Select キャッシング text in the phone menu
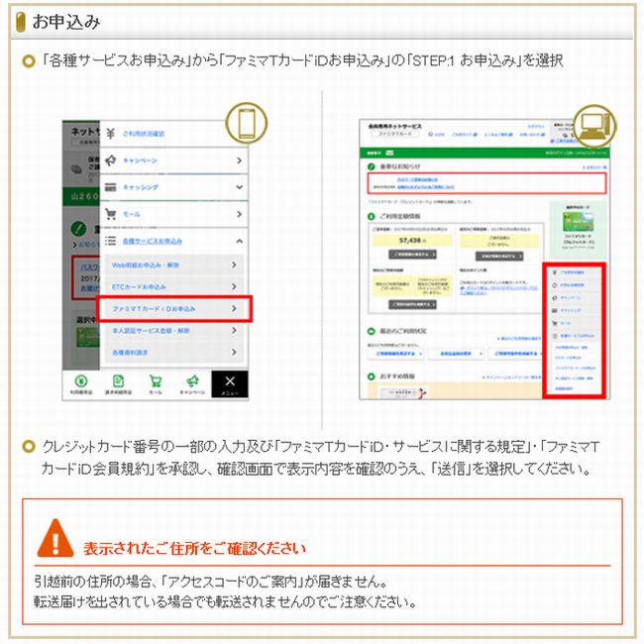Screen dimensions: 644x644 tap(140, 187)
